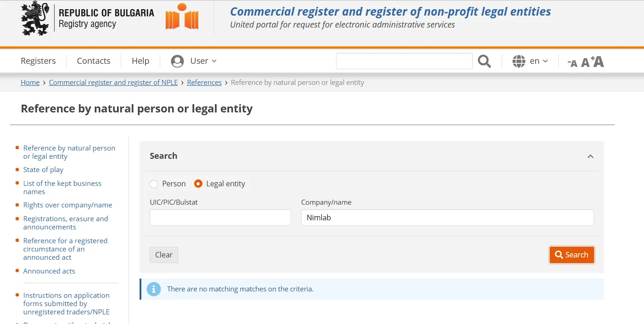Viewport: 644px width, 324px height.
Task: Click the blue info icon in the no-matches message
Action: (x=154, y=289)
